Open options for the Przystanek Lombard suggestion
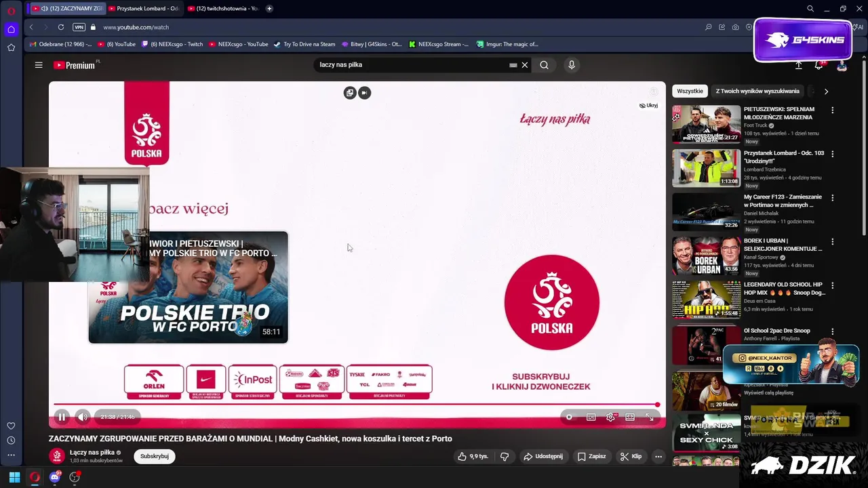The height and width of the screenshot is (488, 868). (833, 154)
